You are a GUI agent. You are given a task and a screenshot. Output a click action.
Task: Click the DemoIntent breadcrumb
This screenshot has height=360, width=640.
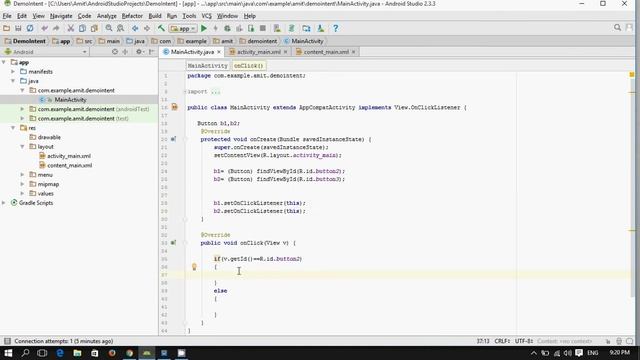(x=25, y=41)
